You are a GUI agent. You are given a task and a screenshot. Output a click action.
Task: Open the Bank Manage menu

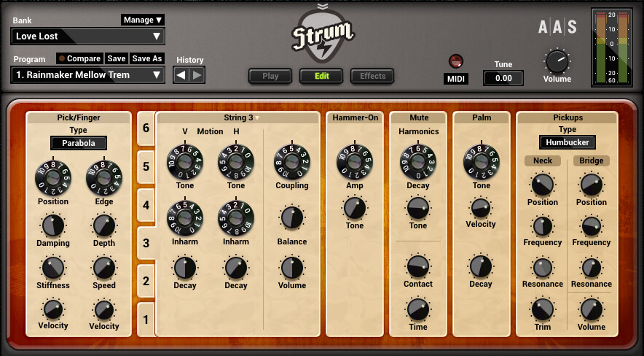(143, 20)
